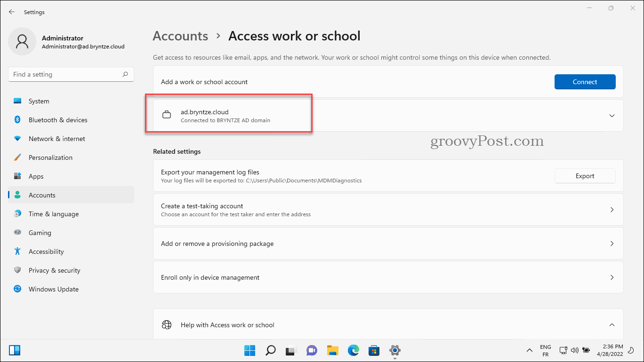Open Create a test-taking account
This screenshot has width=644, height=362.
click(x=388, y=210)
